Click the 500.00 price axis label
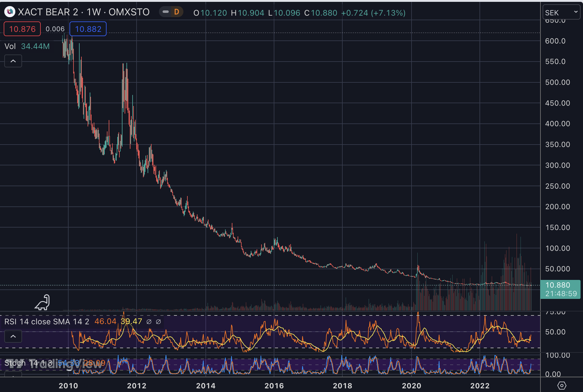The height and width of the screenshot is (392, 583). 558,82
